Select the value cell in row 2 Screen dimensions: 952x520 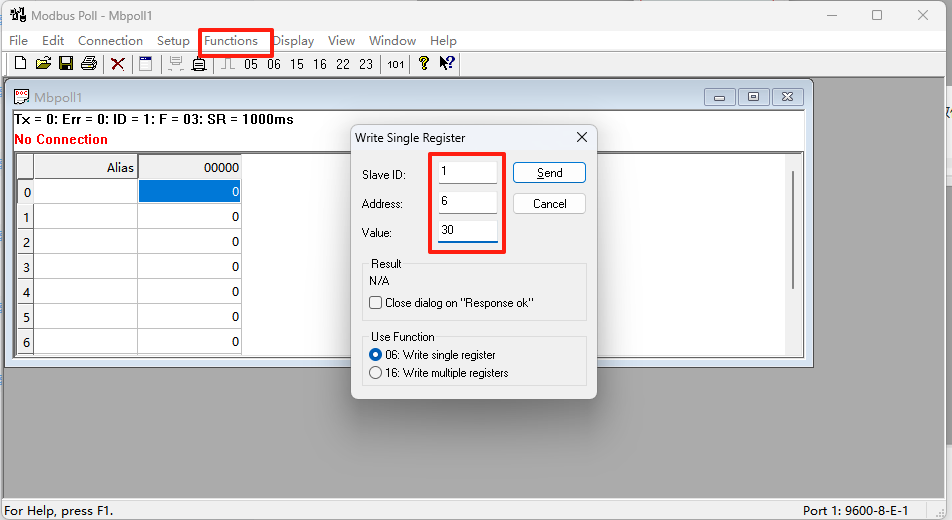(189, 241)
